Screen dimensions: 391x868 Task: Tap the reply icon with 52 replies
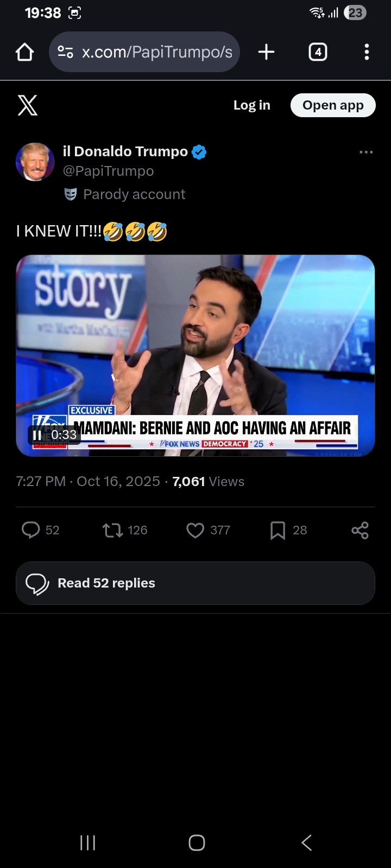point(31,530)
